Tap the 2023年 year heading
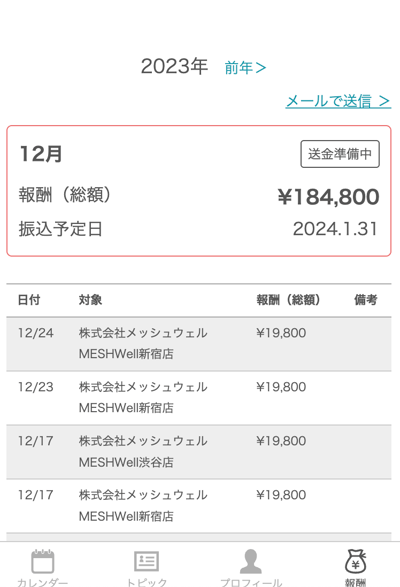This screenshot has height=587, width=400. [174, 66]
